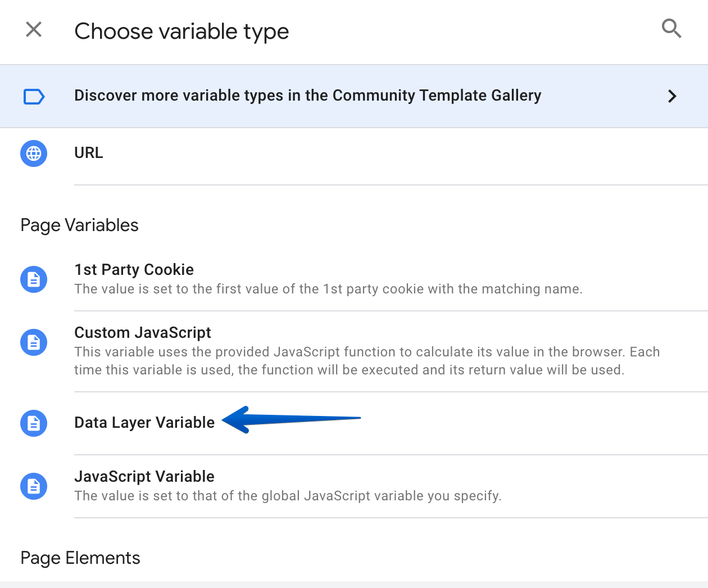Click the Custom JavaScript description paragraph
708x588 pixels.
point(367,361)
